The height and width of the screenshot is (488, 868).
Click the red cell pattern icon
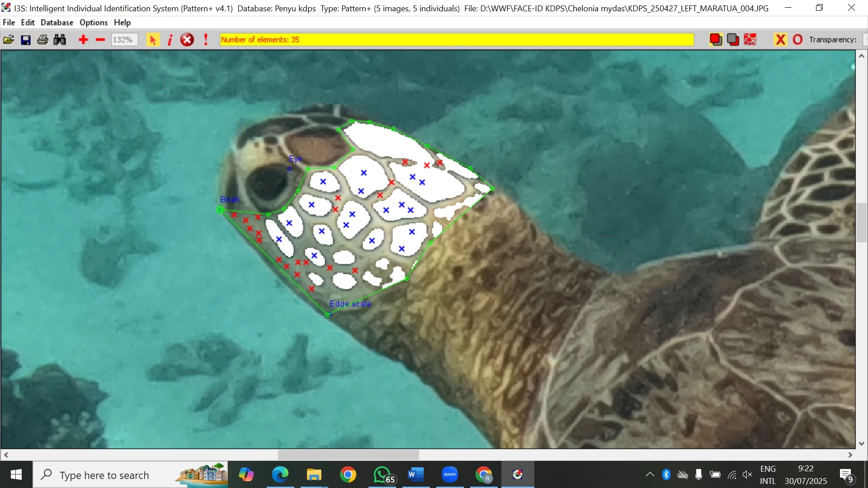[750, 40]
